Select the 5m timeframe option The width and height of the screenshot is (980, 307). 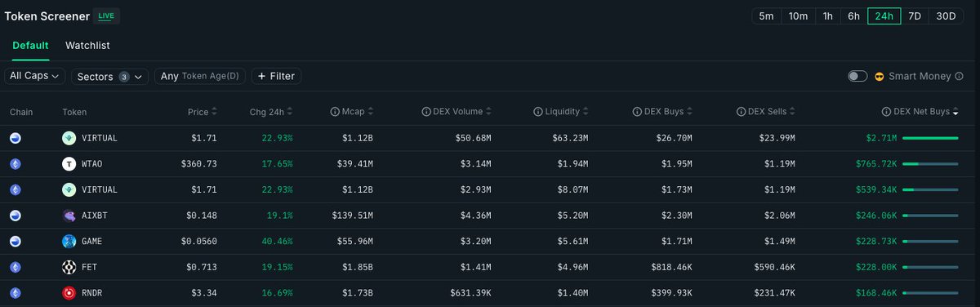click(x=766, y=16)
